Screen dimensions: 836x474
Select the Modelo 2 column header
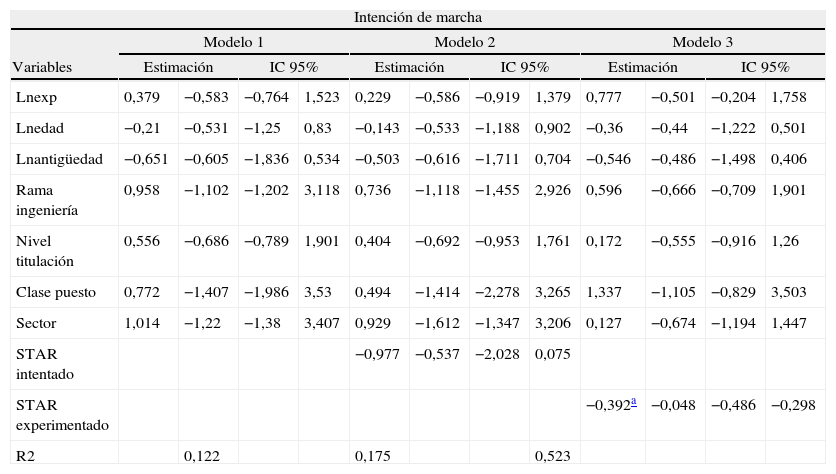point(464,42)
